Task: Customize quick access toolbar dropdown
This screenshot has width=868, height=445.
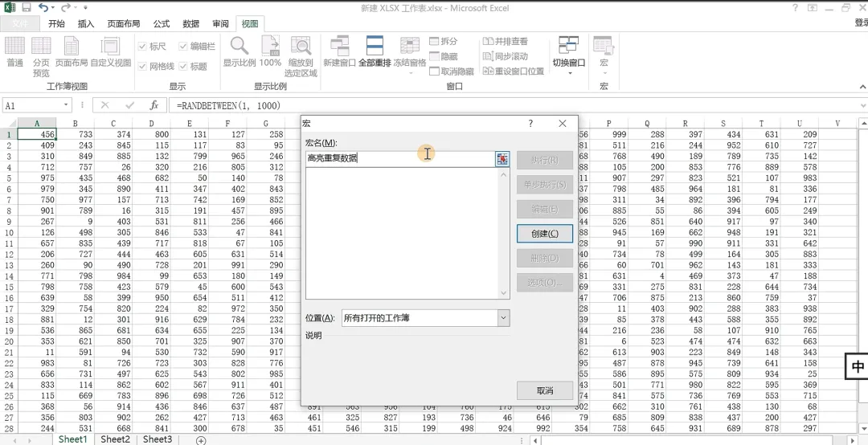Action: point(85,8)
